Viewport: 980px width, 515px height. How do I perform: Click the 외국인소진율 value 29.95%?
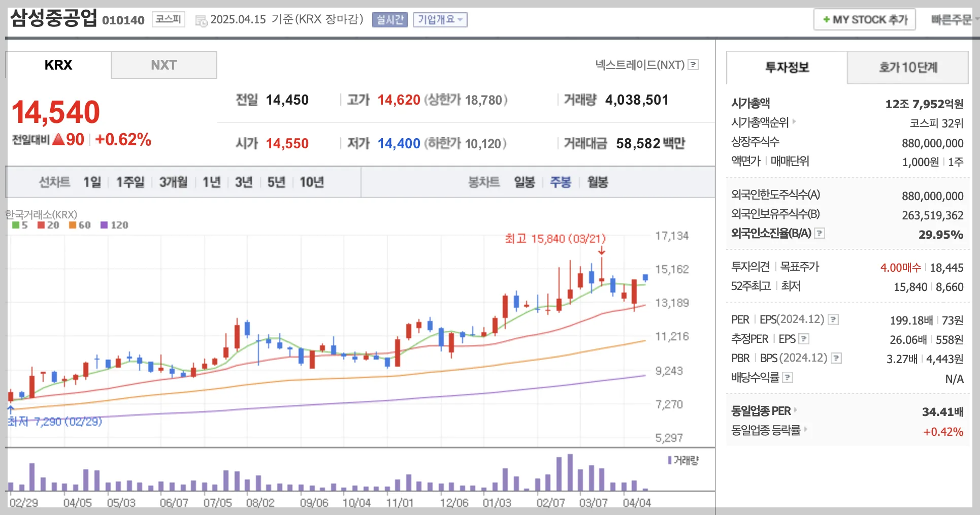coord(941,235)
